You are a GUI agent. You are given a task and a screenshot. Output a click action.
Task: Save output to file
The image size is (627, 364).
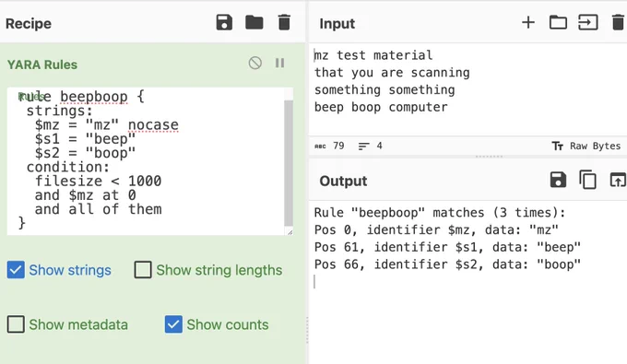click(x=558, y=181)
